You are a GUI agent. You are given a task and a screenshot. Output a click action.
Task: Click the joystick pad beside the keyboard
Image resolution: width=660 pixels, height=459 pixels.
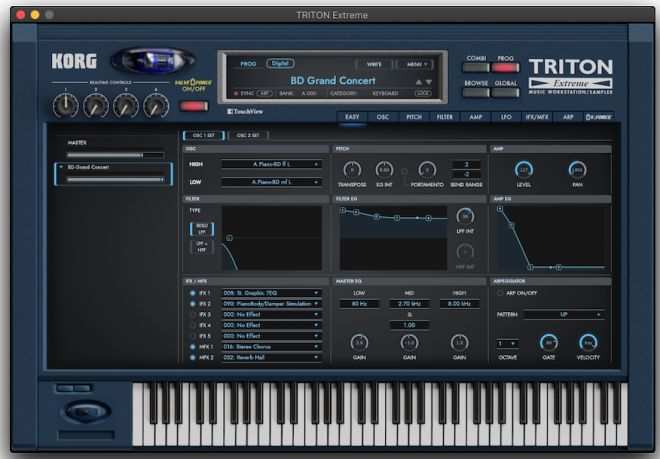pyautogui.click(x=84, y=411)
